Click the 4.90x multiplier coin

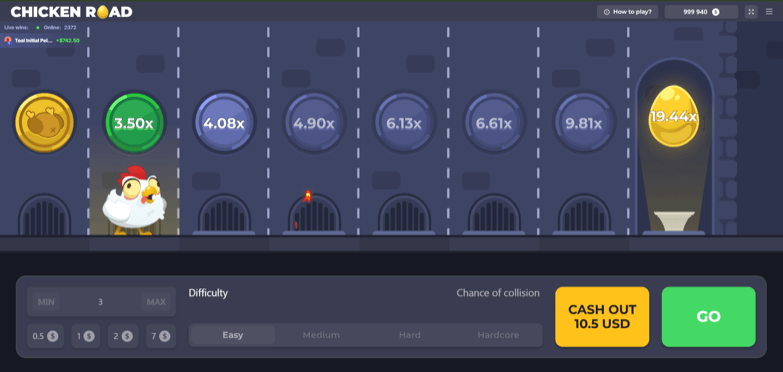[314, 123]
